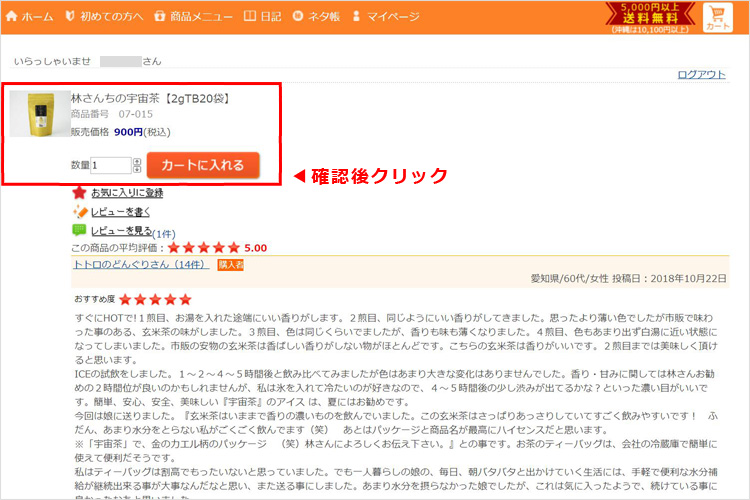Click the book icon beside 日記

click(250, 17)
